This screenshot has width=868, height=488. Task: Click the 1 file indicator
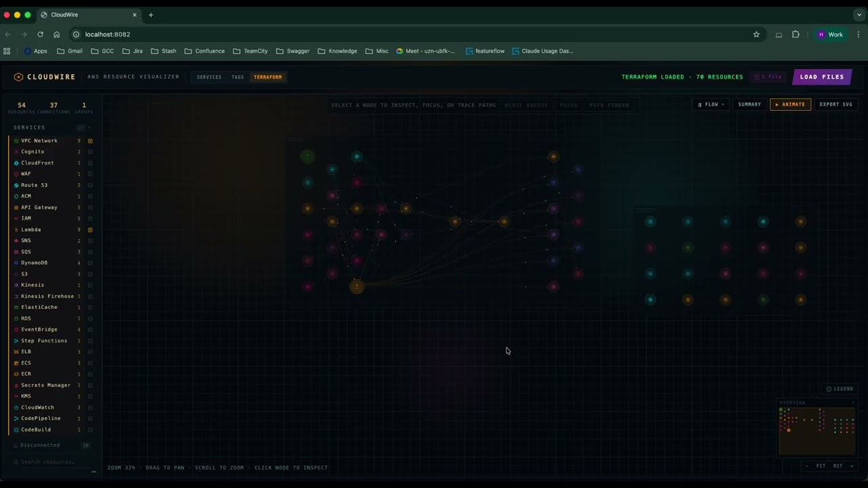[x=768, y=77]
